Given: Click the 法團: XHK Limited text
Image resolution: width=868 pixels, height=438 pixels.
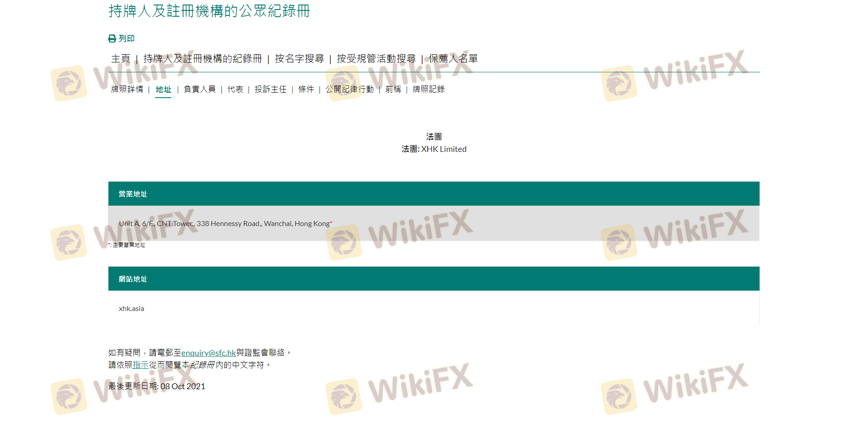Looking at the screenshot, I should (x=434, y=149).
